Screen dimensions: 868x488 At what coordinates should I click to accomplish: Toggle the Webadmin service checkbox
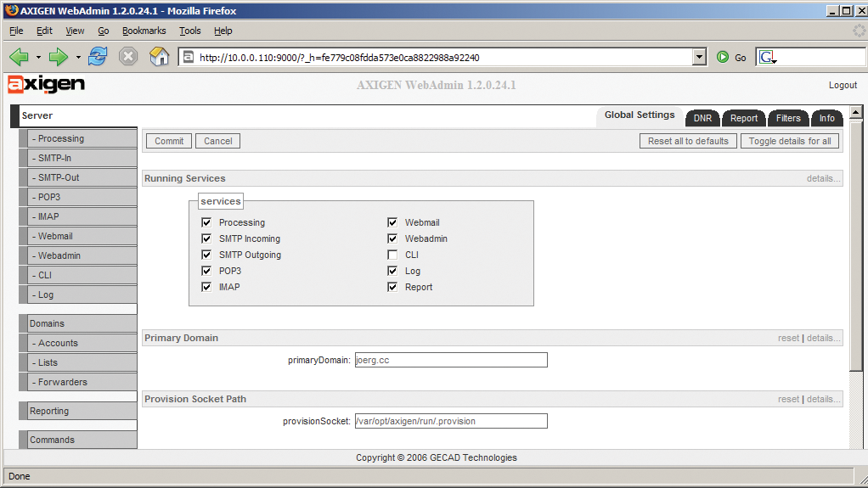pyautogui.click(x=392, y=238)
